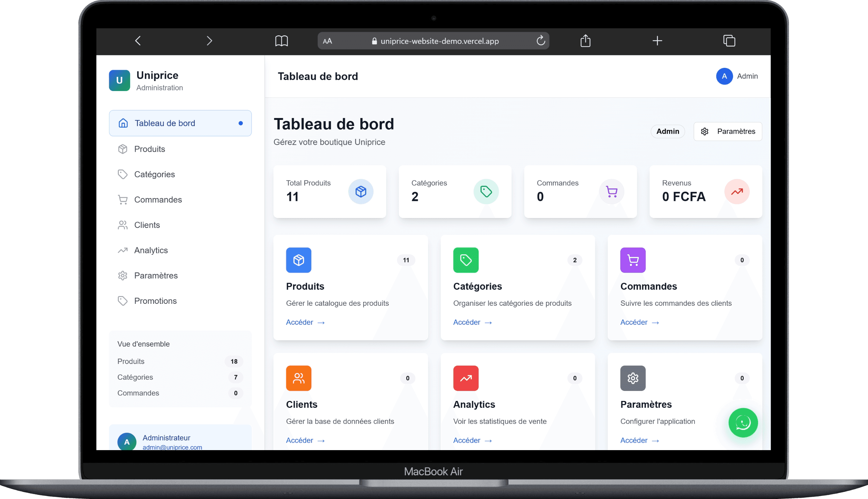The width and height of the screenshot is (868, 499).
Task: Click the browser forward arrow
Action: [x=209, y=41]
